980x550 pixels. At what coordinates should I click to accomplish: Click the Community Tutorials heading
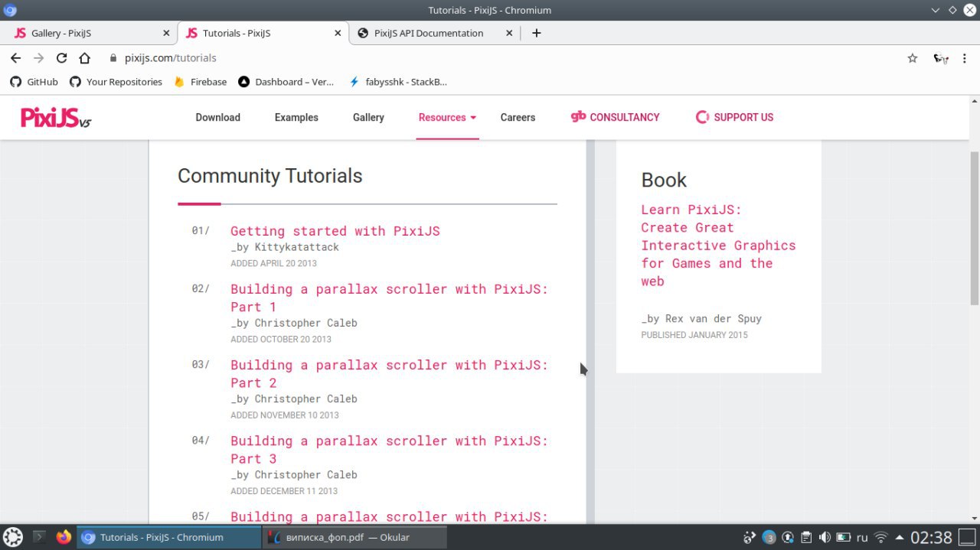pos(270,176)
